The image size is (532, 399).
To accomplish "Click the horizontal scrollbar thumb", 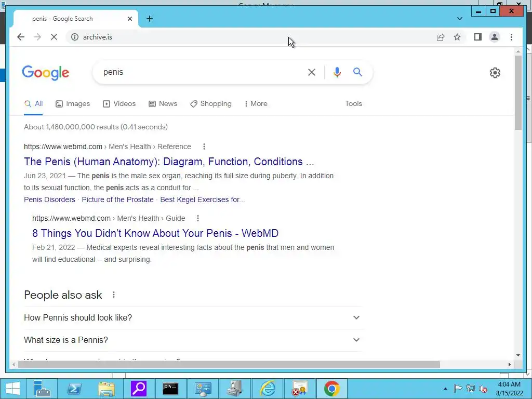I will [x=229, y=364].
